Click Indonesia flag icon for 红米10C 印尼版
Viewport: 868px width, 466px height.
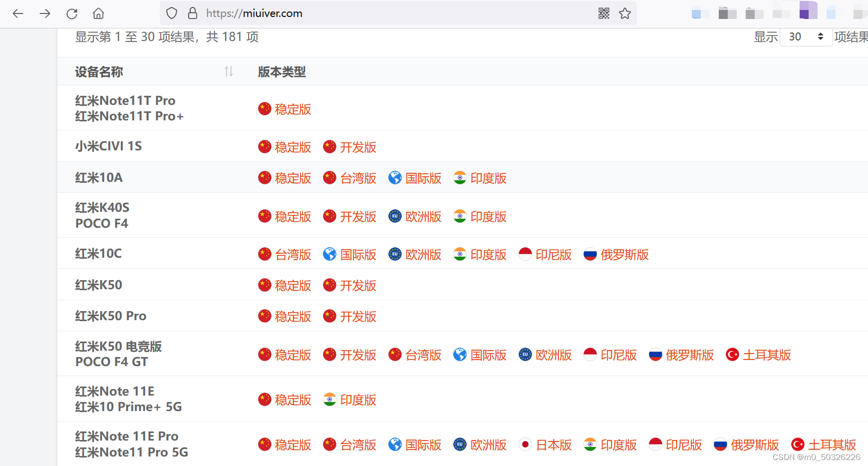click(x=525, y=254)
